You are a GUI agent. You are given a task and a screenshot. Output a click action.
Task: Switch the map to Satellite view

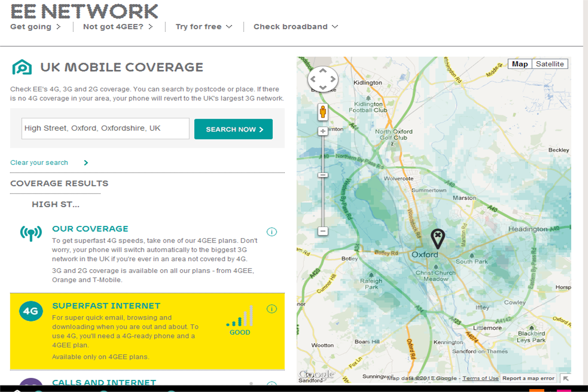[x=550, y=64]
